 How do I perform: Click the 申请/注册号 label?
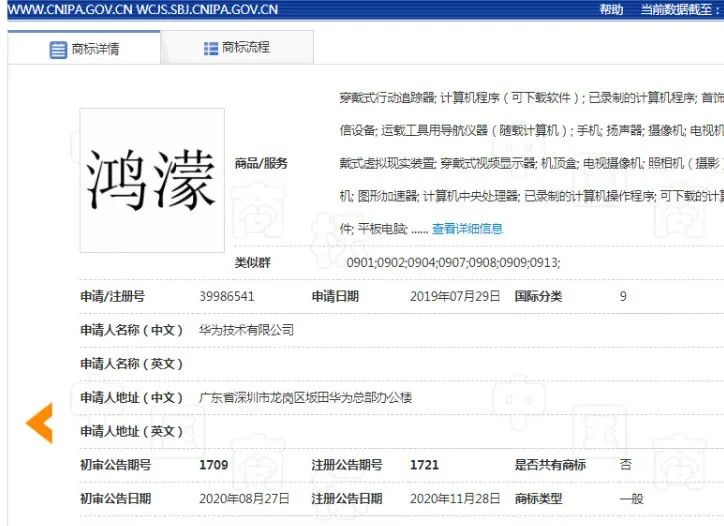pyautogui.click(x=113, y=296)
